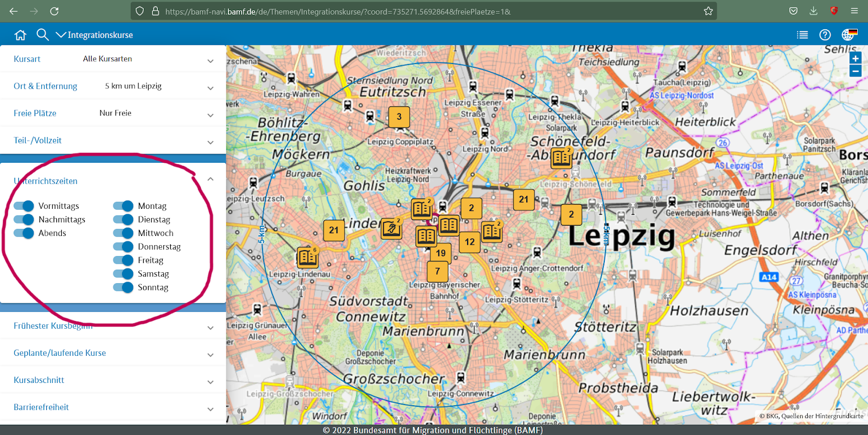
Task: Open the Integrationskurse topic menu
Action: [x=94, y=35]
